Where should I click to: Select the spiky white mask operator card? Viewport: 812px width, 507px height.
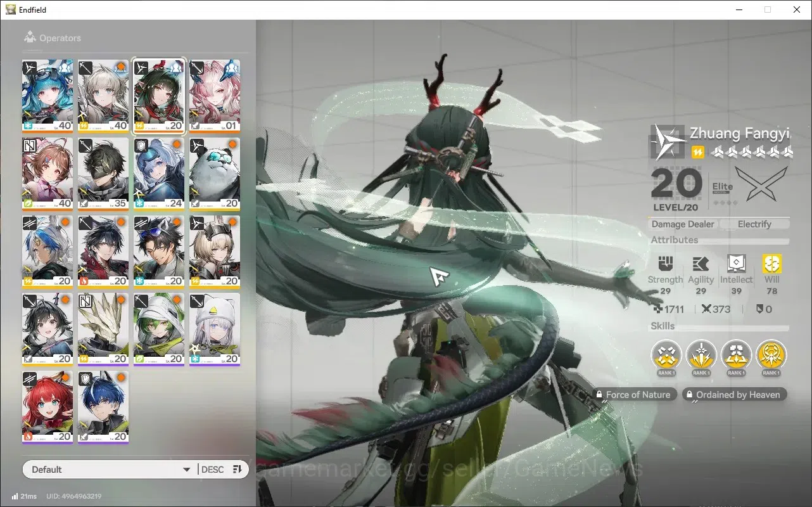point(103,330)
